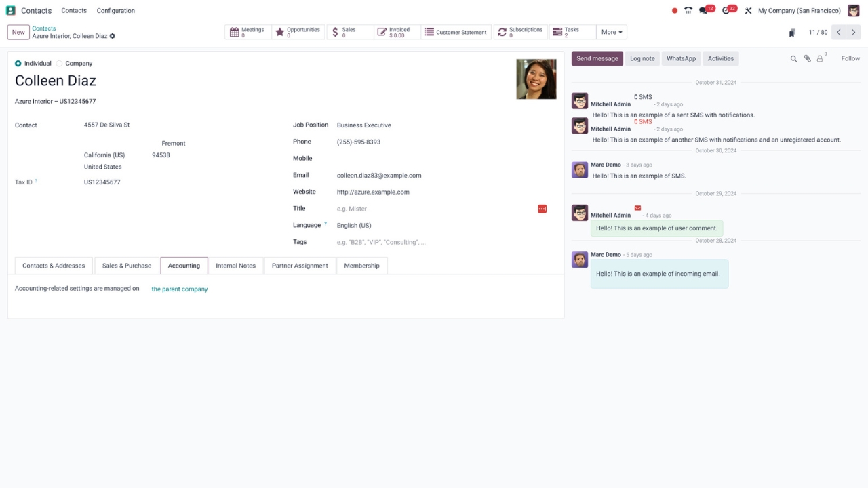Open company switcher My Company (San Francisco)
The height and width of the screenshot is (488, 868).
pos(799,11)
